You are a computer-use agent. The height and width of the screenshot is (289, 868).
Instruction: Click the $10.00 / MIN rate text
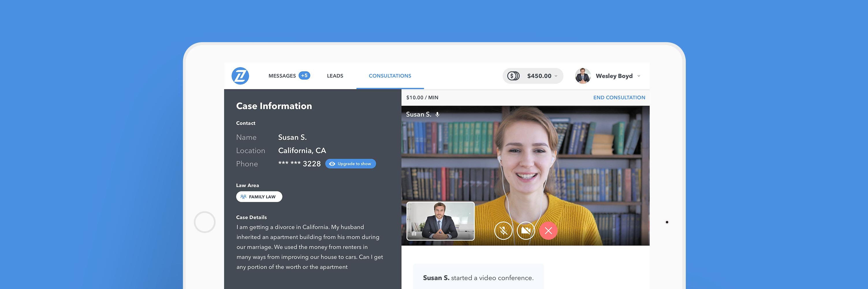point(422,97)
